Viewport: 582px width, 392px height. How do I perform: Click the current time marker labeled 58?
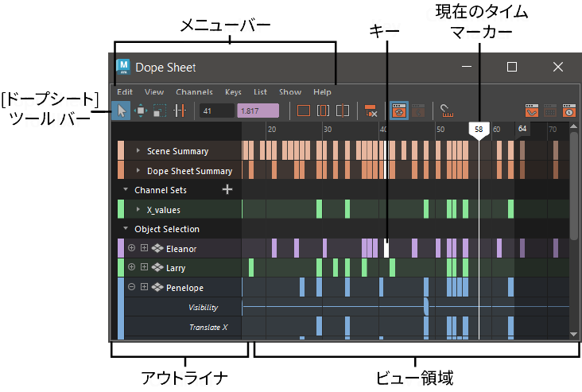(479, 130)
